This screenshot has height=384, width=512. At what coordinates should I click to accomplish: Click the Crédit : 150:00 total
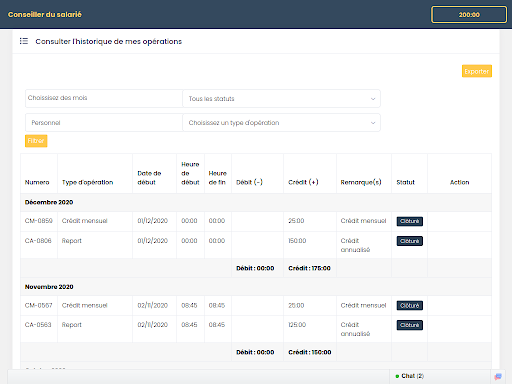tap(310, 352)
